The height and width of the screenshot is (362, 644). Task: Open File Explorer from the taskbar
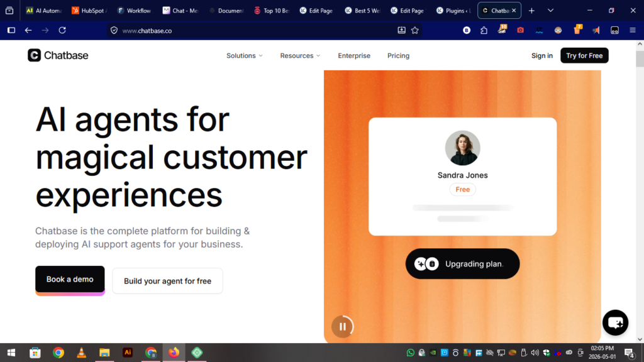pyautogui.click(x=104, y=353)
